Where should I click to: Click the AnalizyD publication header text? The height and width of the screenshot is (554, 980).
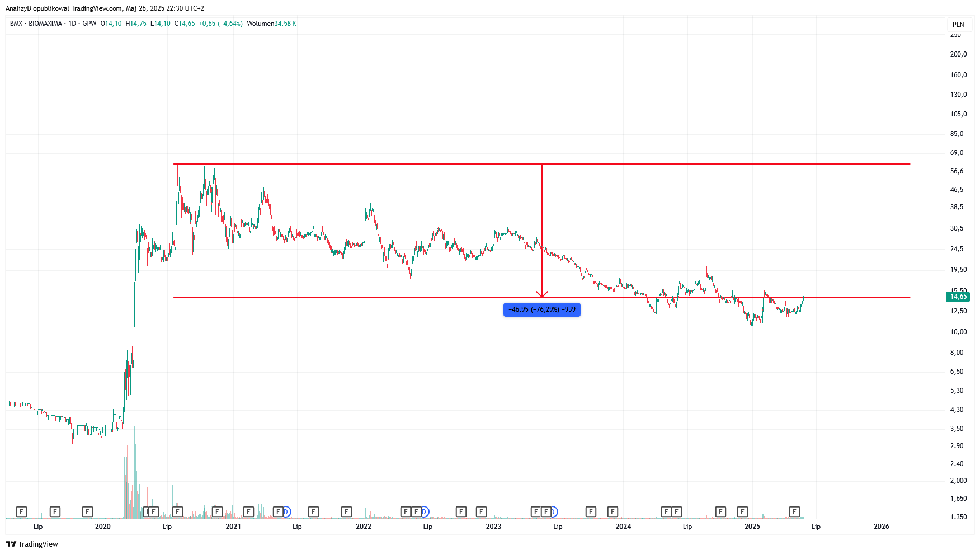coord(105,8)
